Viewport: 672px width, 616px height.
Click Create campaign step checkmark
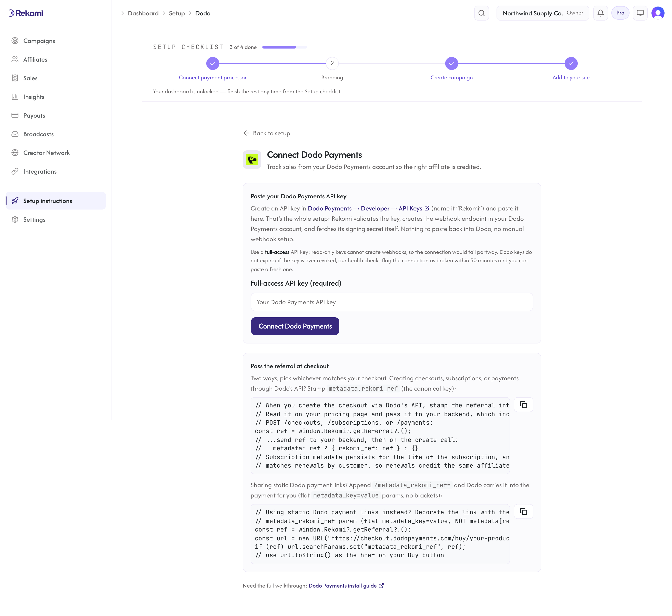[x=451, y=63]
